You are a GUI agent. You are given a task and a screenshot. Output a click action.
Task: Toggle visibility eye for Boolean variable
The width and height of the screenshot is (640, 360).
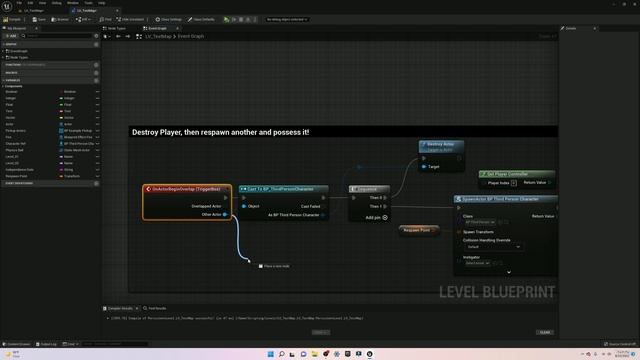(98, 92)
